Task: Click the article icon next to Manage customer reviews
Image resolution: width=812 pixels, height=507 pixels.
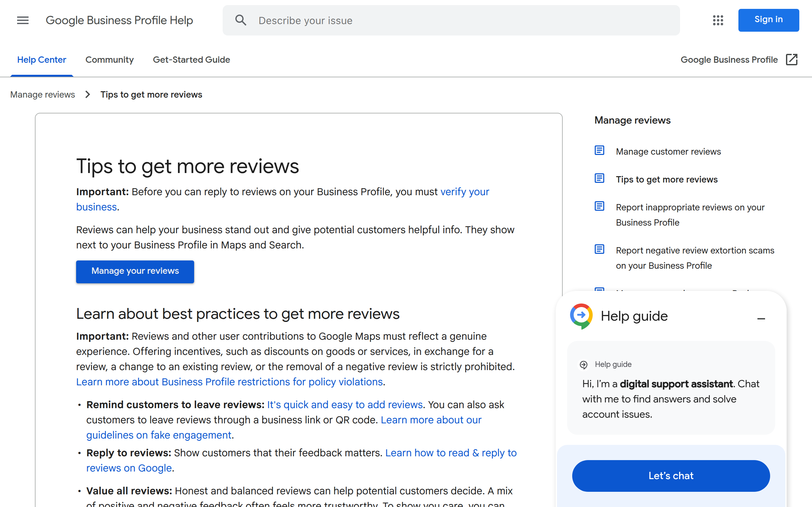Action: [599, 150]
